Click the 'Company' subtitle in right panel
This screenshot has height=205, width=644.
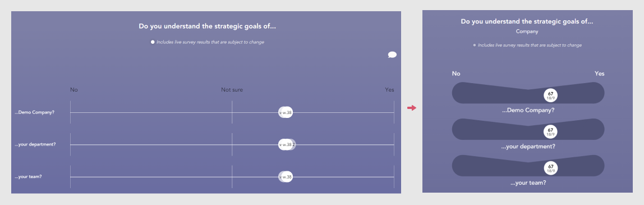pyautogui.click(x=527, y=31)
